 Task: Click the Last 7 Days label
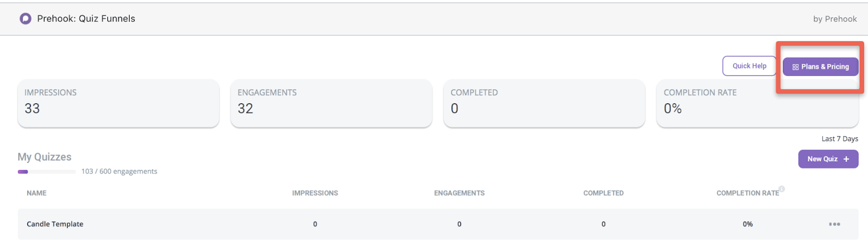pos(839,139)
